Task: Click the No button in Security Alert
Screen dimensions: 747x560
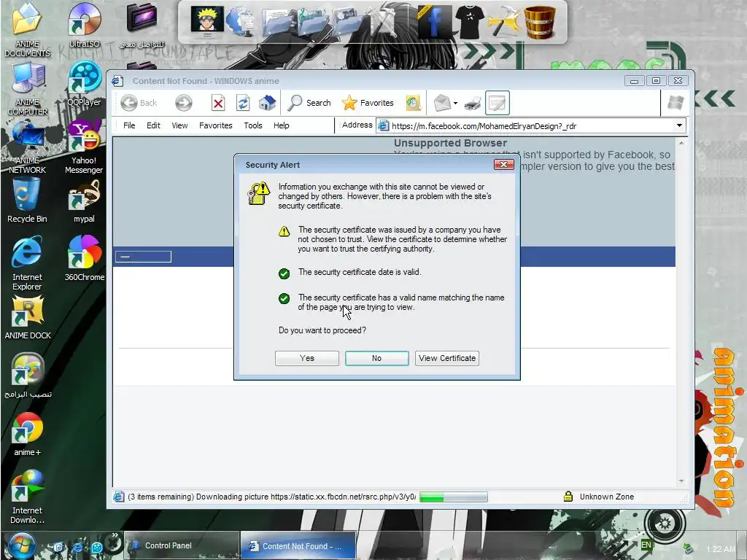Action: tap(377, 358)
